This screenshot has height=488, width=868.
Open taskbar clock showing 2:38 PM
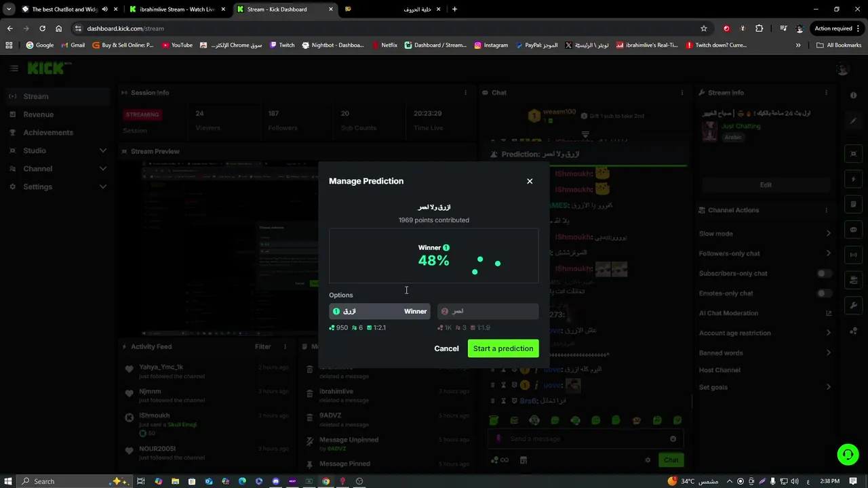pyautogui.click(x=829, y=481)
